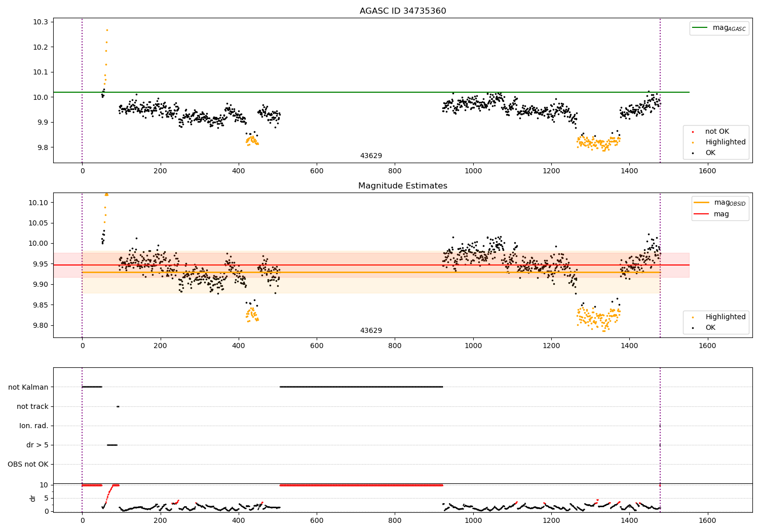This screenshot has width=760, height=532.
Task: Click the short 'dr > 5' data segment
Action: (x=112, y=445)
